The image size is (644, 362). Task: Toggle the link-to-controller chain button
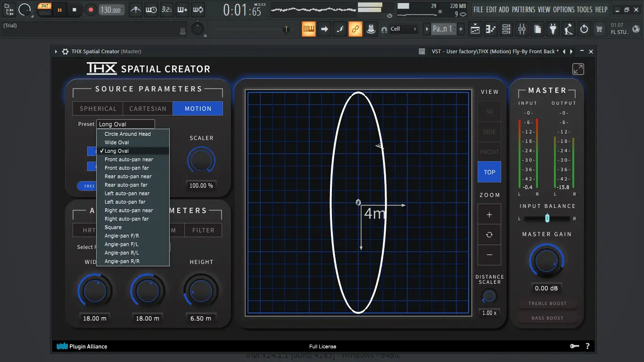[355, 29]
